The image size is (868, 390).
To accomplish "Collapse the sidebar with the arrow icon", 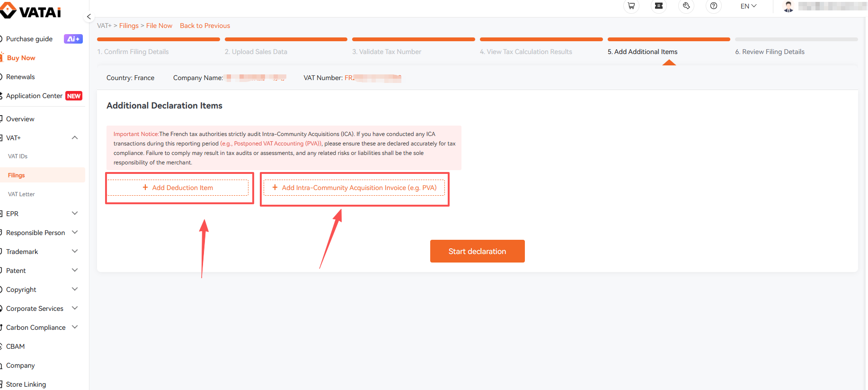I will tap(89, 17).
